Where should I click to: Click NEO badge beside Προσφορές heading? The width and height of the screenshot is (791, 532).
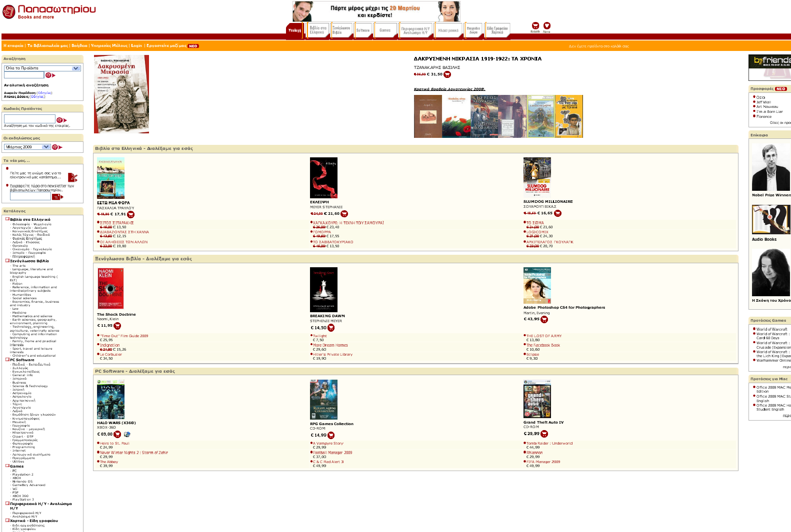[x=781, y=89]
